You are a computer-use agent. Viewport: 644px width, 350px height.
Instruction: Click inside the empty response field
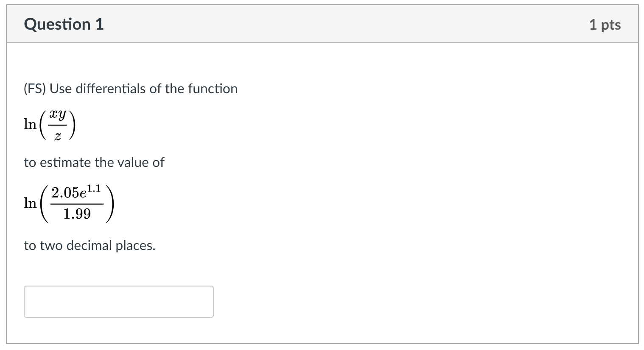pos(118,301)
